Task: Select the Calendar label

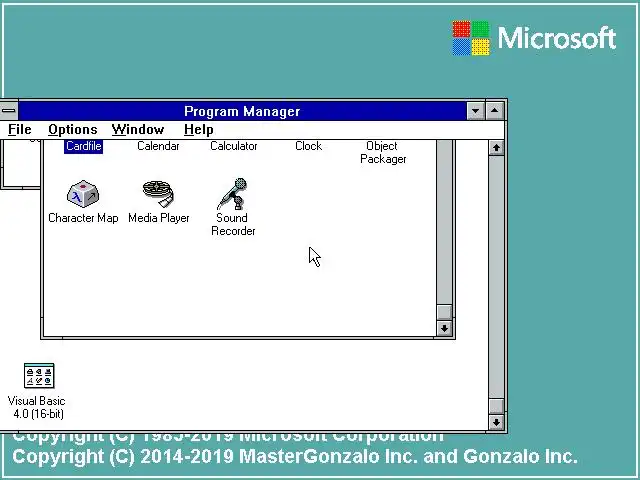Action: tap(158, 146)
